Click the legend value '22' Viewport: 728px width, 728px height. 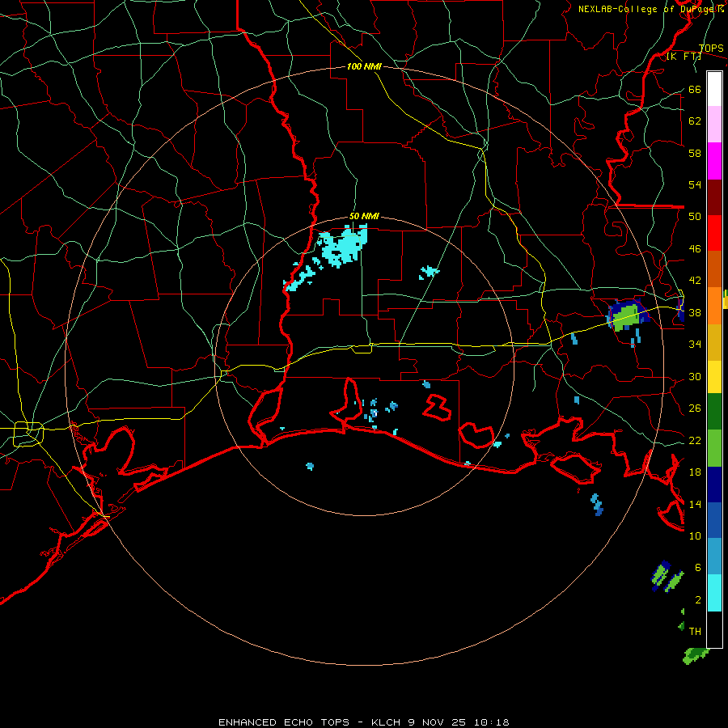pos(695,440)
